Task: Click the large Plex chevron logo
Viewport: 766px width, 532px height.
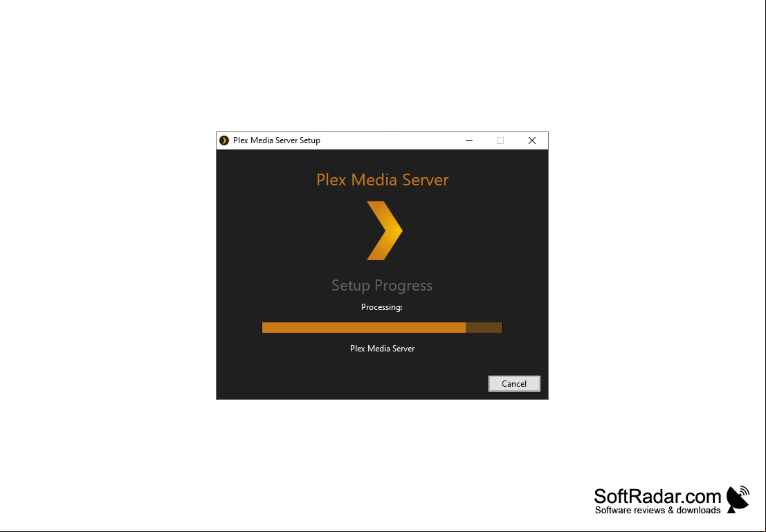Action: (x=385, y=230)
